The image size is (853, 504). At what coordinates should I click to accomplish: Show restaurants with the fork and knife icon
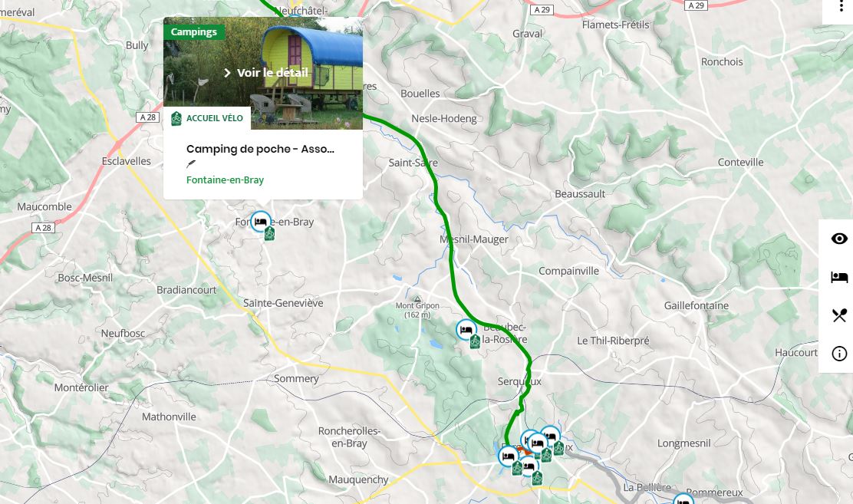pos(839,315)
